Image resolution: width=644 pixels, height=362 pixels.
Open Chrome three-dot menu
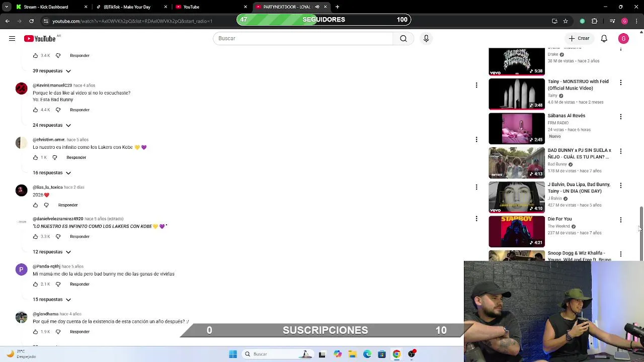(636, 21)
